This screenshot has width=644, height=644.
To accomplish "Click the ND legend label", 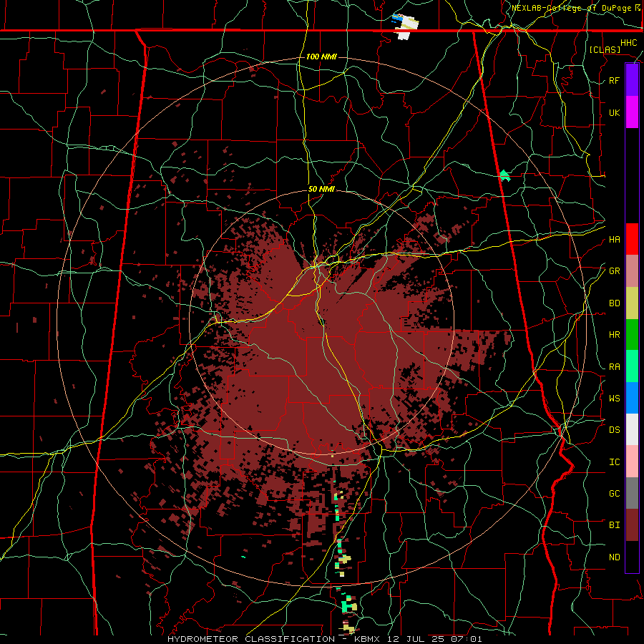I will tap(614, 557).
